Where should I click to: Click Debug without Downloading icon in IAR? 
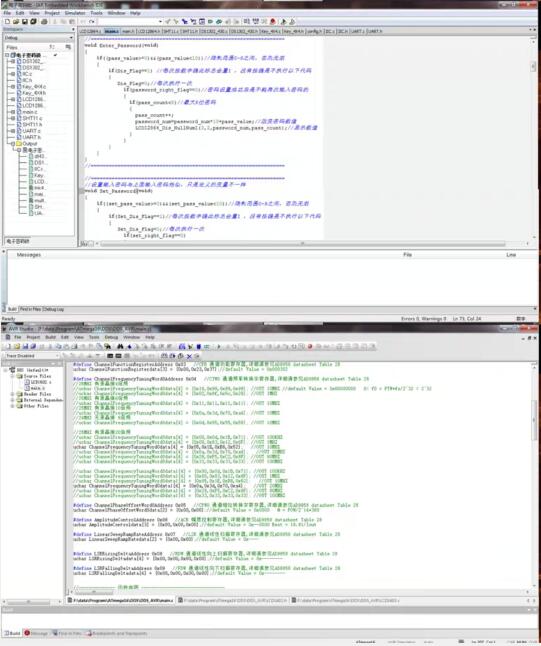(292, 21)
